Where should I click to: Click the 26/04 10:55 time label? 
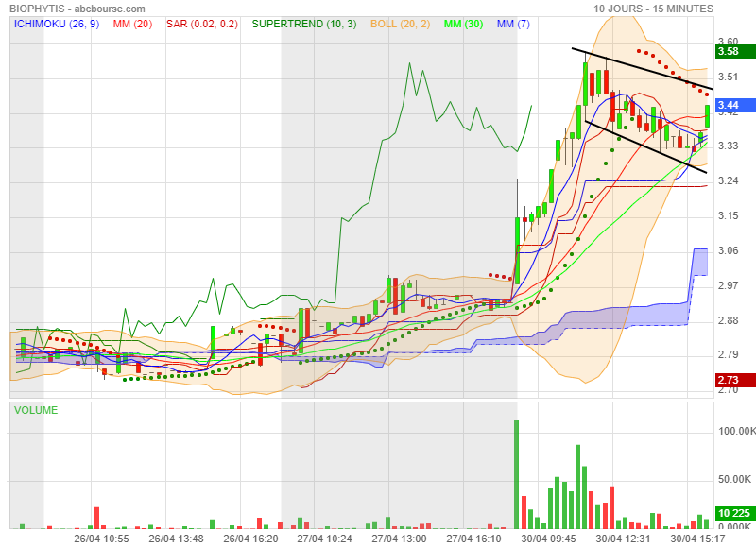pyautogui.click(x=101, y=539)
